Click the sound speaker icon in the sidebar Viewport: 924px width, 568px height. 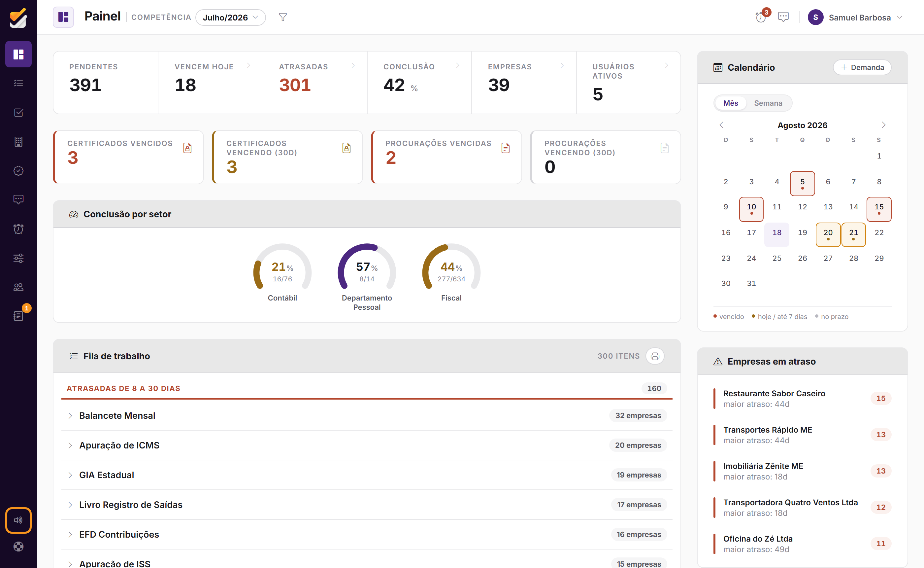[18, 520]
